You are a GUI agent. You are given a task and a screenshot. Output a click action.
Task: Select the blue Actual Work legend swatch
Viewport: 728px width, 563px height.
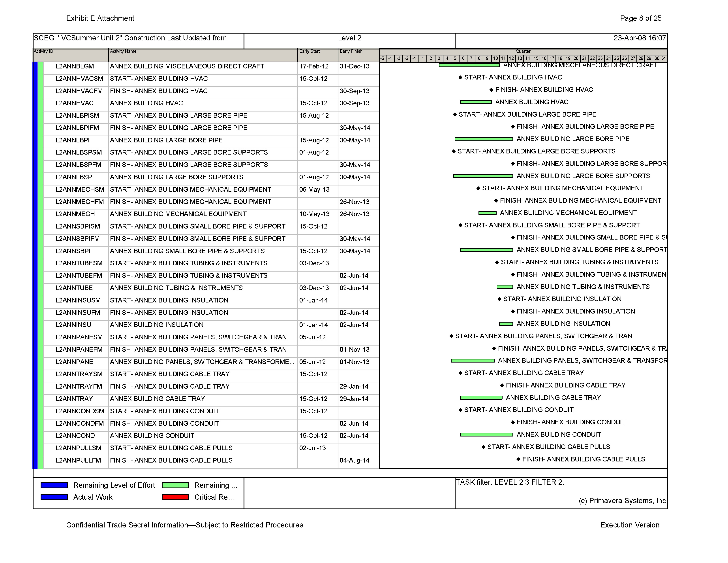tap(54, 497)
